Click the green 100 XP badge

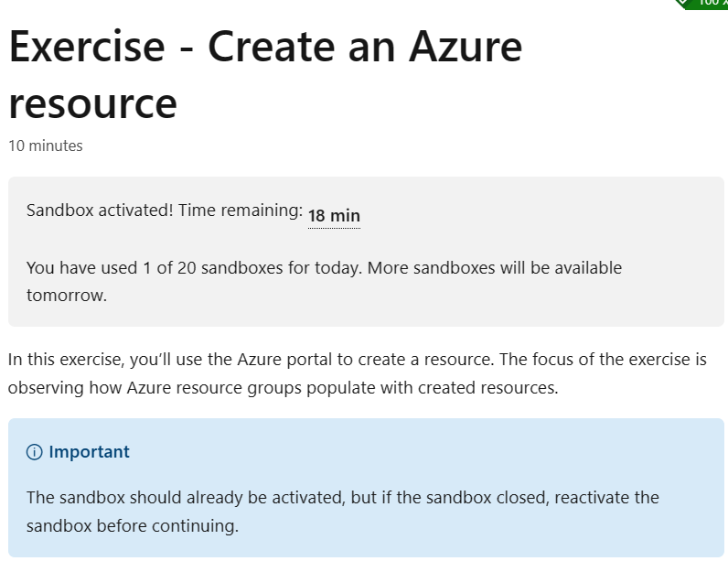pos(702,4)
